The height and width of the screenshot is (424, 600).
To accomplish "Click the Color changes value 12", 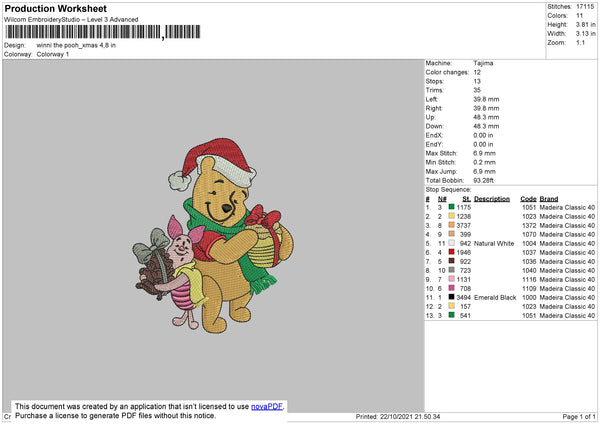I will pyautogui.click(x=477, y=72).
